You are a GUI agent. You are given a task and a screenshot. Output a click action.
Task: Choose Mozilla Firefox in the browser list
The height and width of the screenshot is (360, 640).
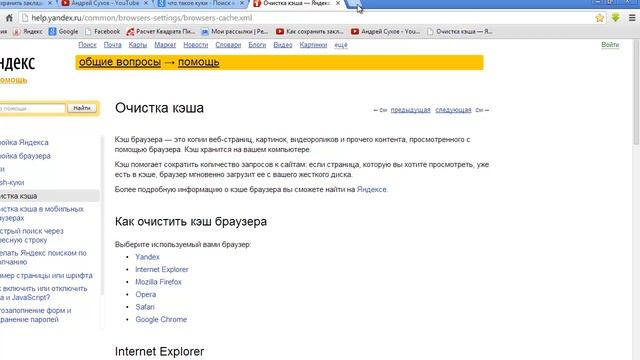point(158,282)
